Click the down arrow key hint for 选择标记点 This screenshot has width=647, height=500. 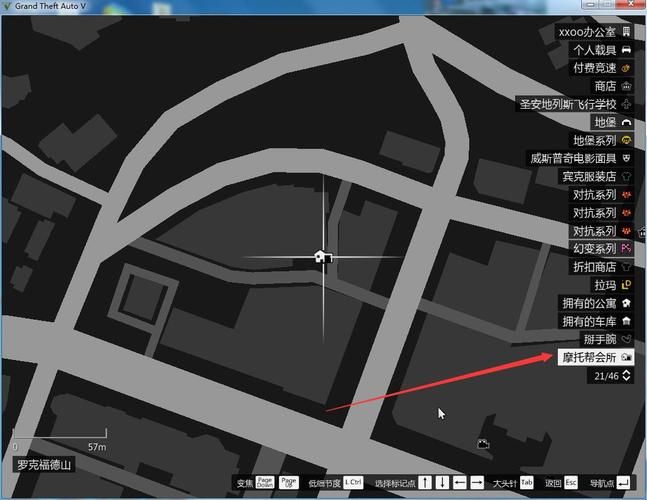tap(442, 482)
